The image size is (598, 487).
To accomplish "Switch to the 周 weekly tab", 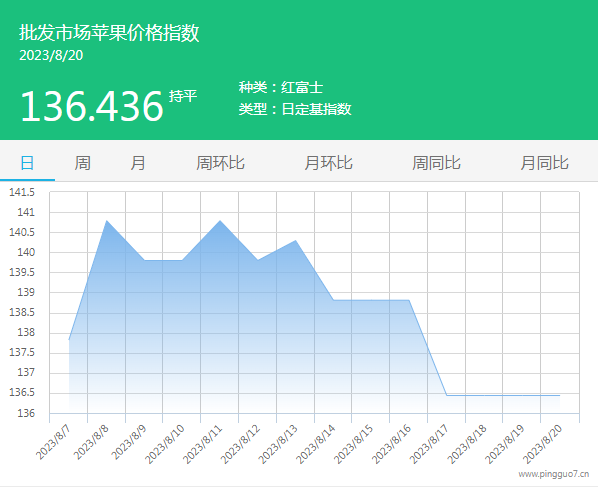I will pos(82,163).
